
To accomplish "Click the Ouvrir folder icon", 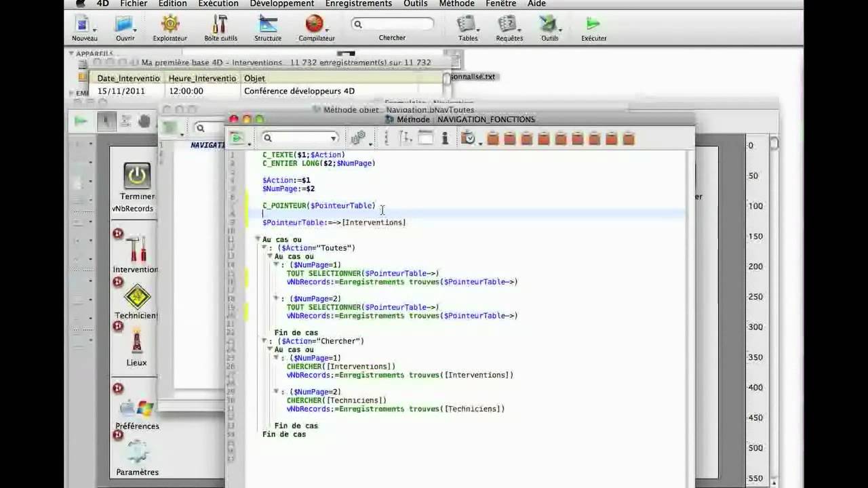I will point(124,24).
